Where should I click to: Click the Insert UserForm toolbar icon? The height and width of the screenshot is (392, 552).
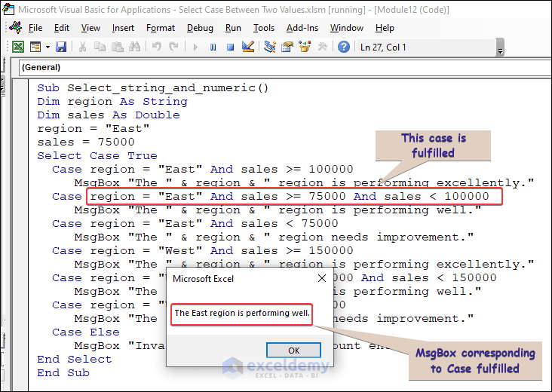tap(35, 47)
